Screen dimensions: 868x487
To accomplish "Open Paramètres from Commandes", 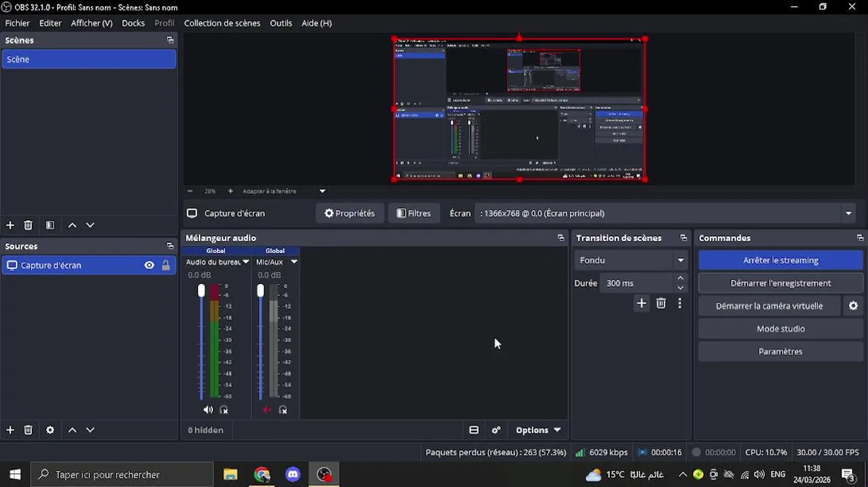I will pyautogui.click(x=781, y=352).
